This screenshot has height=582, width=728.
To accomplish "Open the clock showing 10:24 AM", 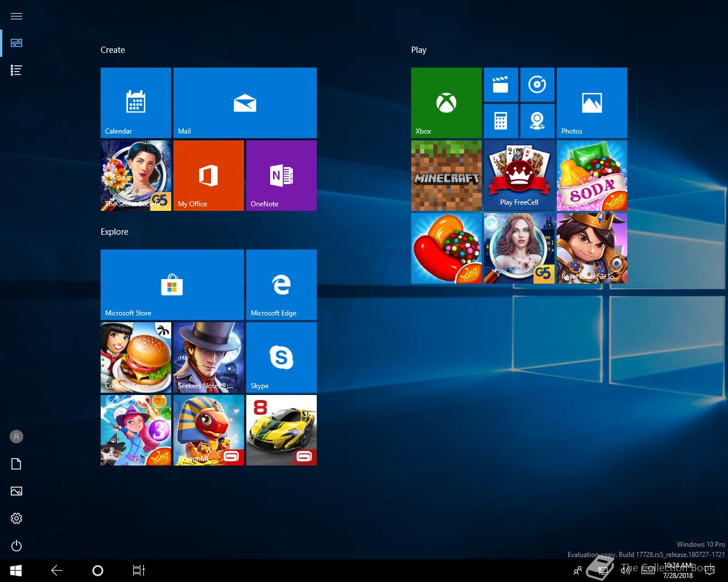I will click(x=678, y=571).
